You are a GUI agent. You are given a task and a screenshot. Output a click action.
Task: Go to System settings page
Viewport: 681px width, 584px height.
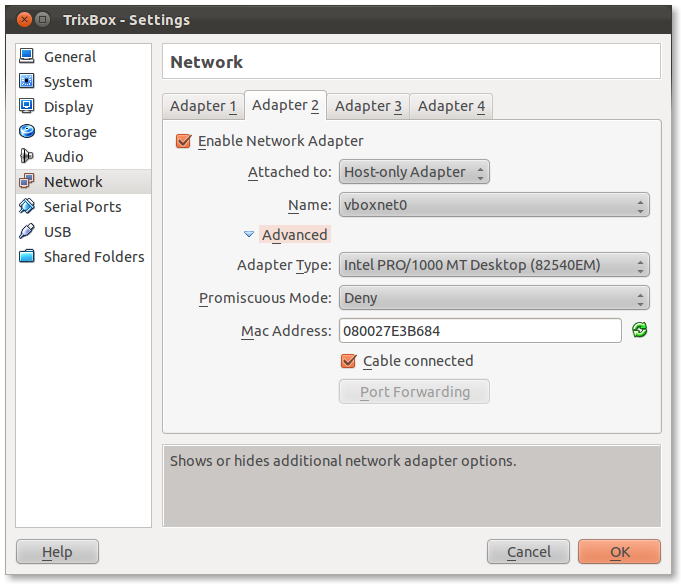pyautogui.click(x=83, y=82)
